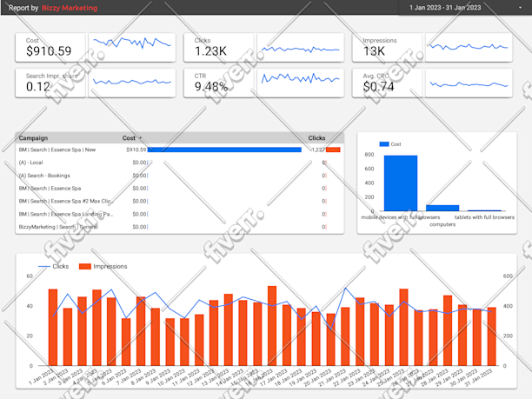The image size is (532, 399).
Task: Click the orange 1,227 clicks bar
Action: (x=333, y=150)
